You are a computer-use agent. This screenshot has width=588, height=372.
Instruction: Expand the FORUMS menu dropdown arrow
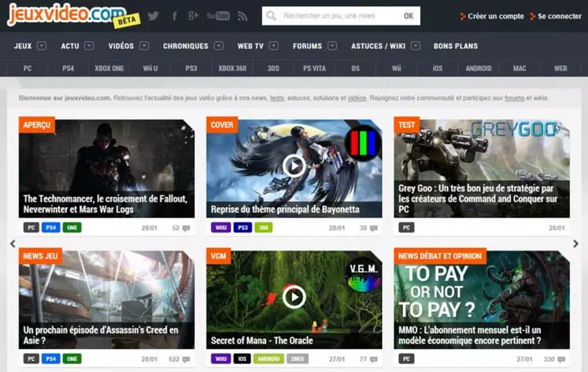click(332, 46)
